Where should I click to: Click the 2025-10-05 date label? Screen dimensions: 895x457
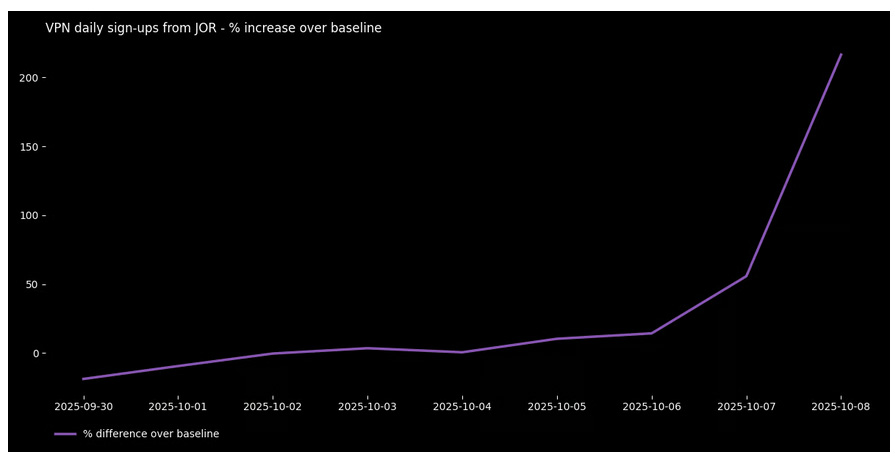click(x=557, y=407)
